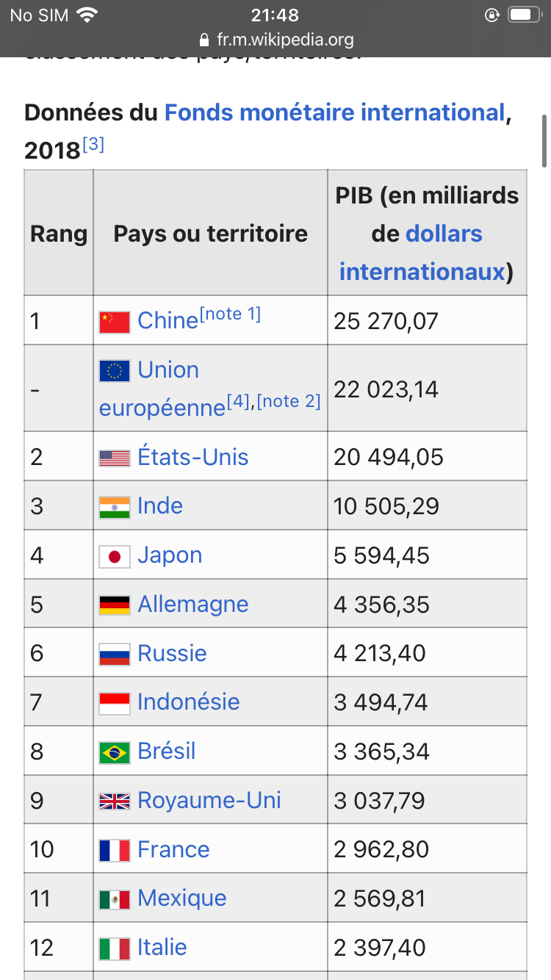The height and width of the screenshot is (980, 551).
Task: Open the Indonésie article link
Action: point(189,702)
